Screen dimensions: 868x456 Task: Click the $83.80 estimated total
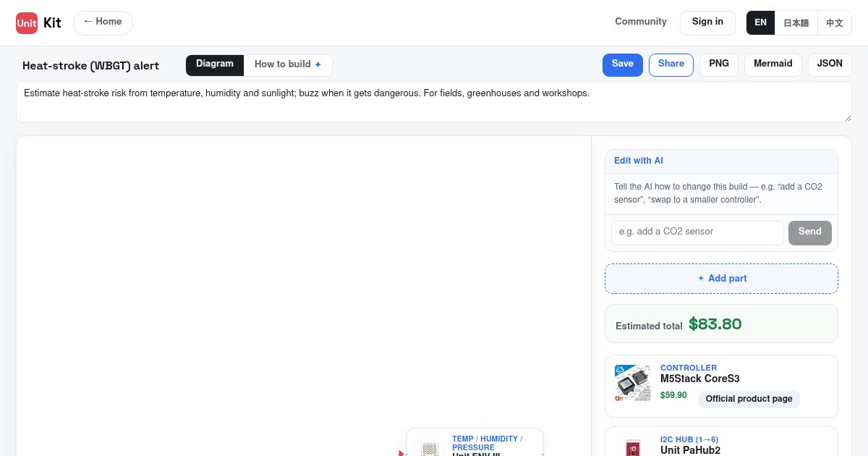tap(715, 324)
